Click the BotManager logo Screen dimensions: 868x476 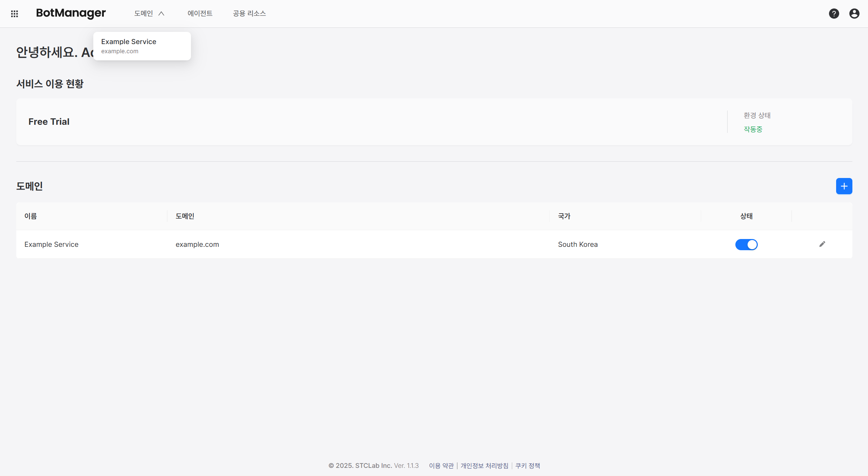click(71, 13)
